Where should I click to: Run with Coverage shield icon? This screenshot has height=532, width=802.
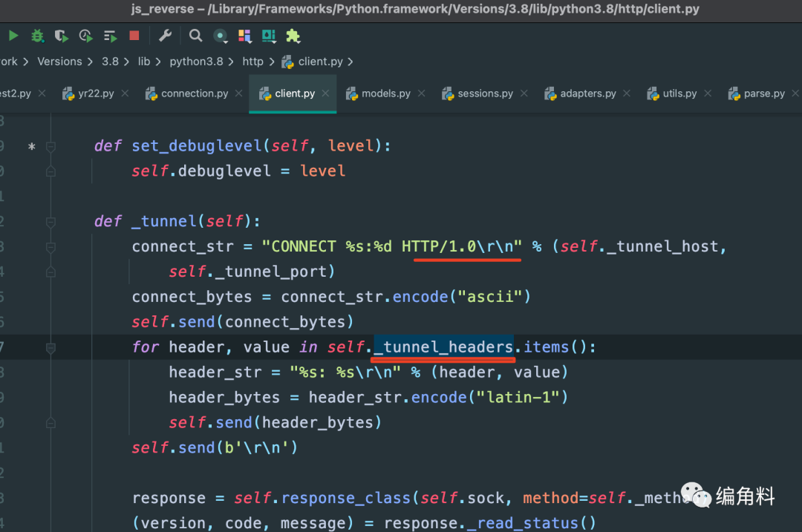(62, 36)
